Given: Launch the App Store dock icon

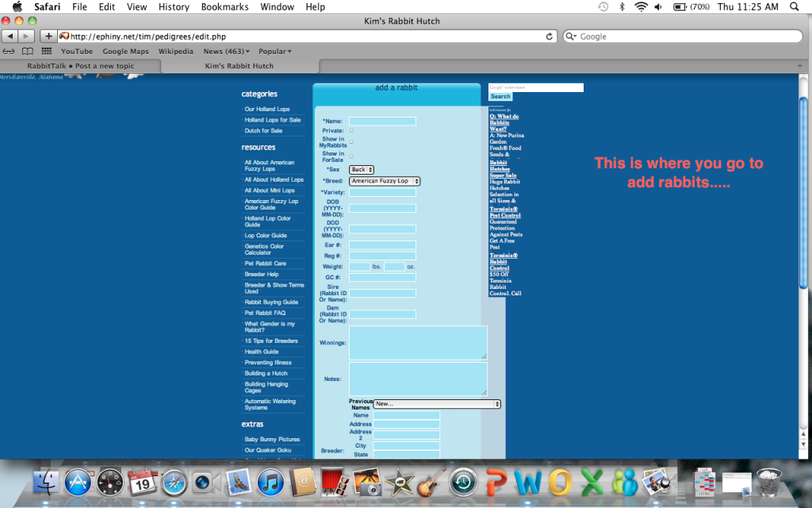Looking at the screenshot, I should (79, 483).
